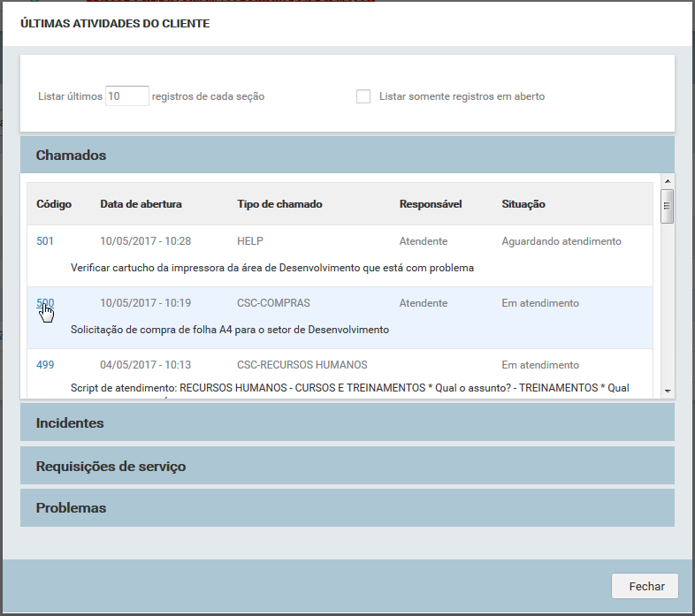Click the Fechar button
Screen dimensions: 695x616
[645, 586]
